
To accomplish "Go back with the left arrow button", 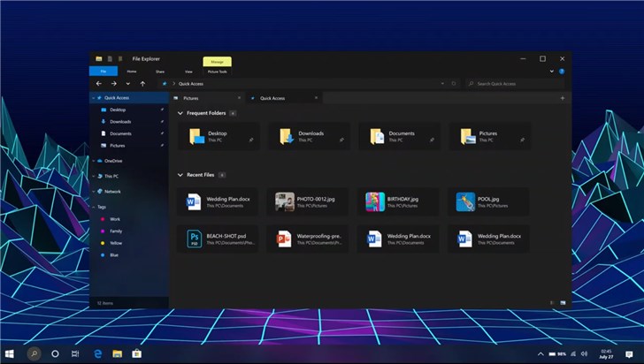I will pos(98,84).
